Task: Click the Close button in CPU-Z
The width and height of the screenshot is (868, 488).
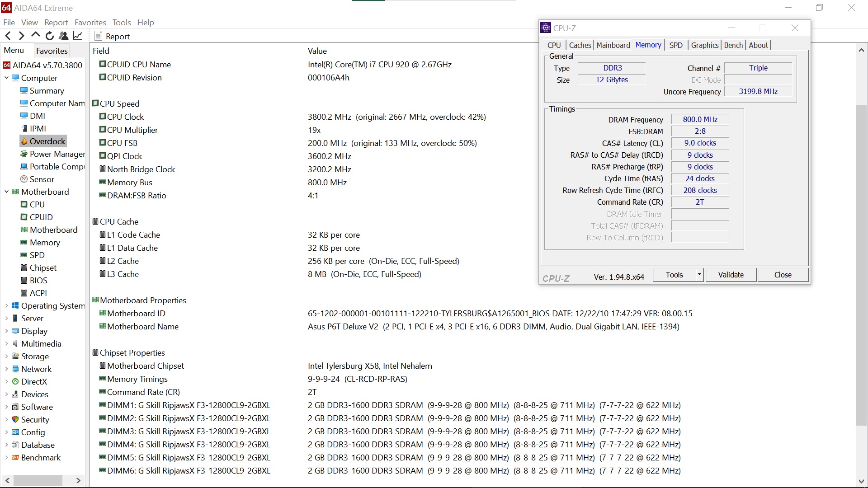Action: pyautogui.click(x=783, y=275)
